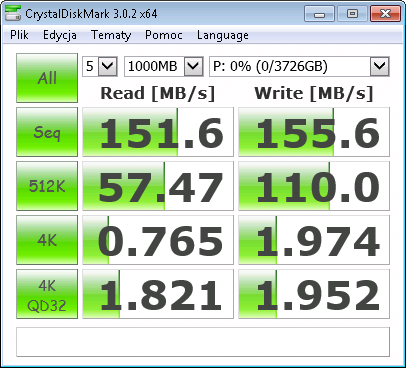
Task: Expand the 1000MB test size dropdown
Action: pyautogui.click(x=164, y=66)
